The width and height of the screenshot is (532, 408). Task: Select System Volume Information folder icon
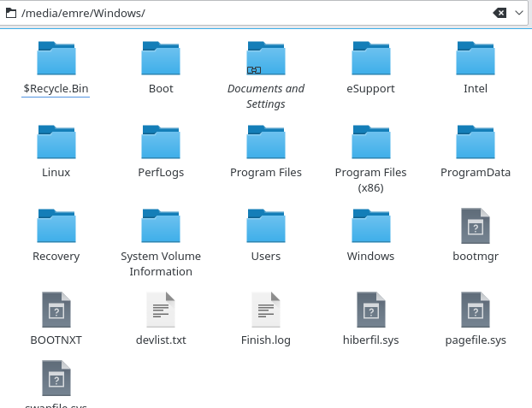click(x=161, y=226)
